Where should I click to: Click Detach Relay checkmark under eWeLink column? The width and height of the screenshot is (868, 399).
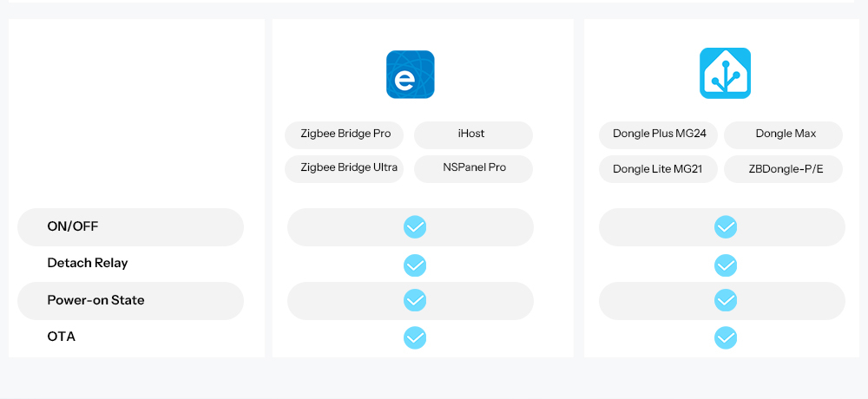coord(415,265)
